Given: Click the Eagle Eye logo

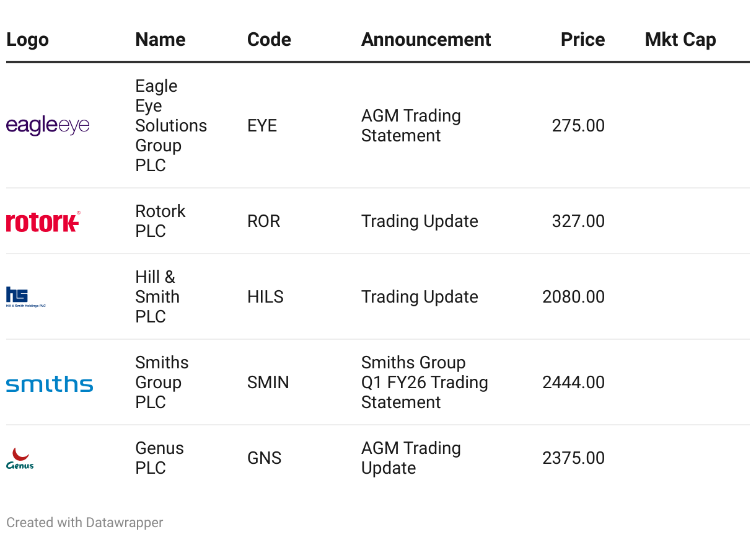Looking at the screenshot, I should pyautogui.click(x=48, y=126).
